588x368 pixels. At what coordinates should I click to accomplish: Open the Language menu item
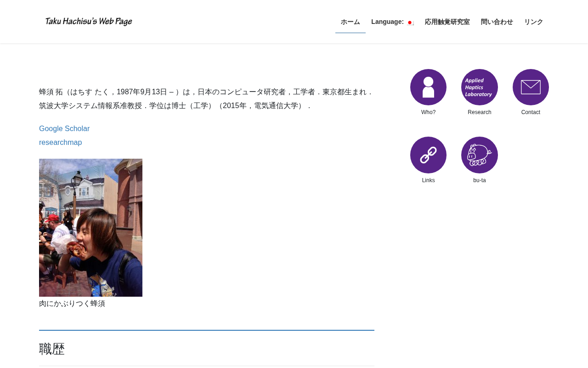(x=392, y=22)
